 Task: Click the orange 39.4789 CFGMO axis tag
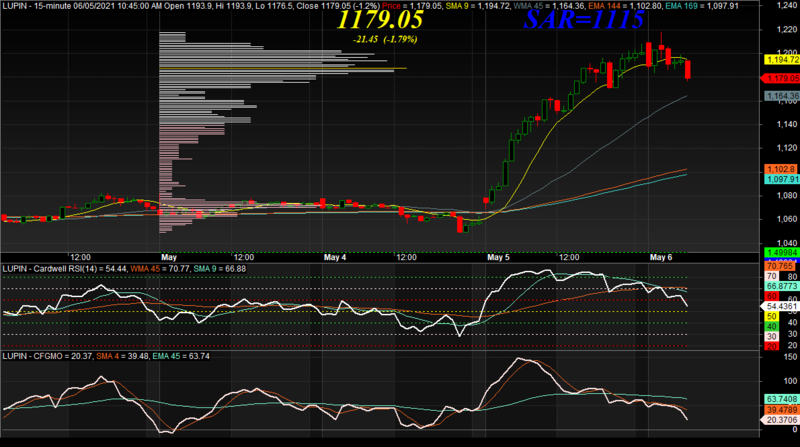(782, 410)
